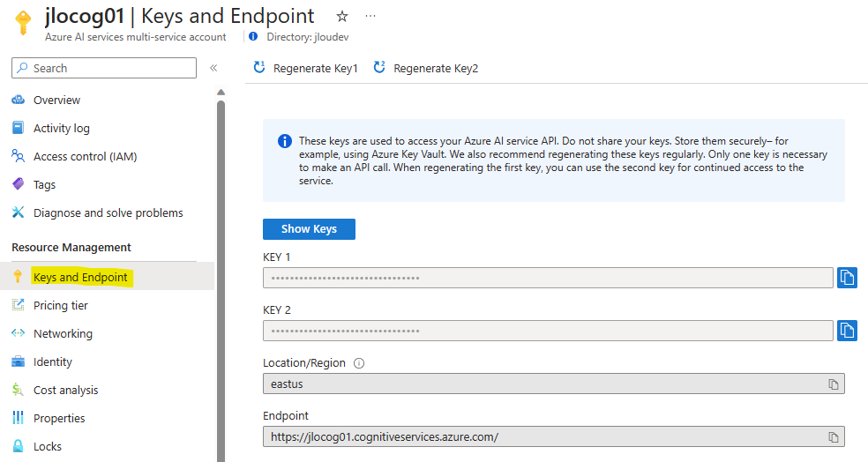Open Cost analysis
The image size is (868, 462).
[x=65, y=390]
